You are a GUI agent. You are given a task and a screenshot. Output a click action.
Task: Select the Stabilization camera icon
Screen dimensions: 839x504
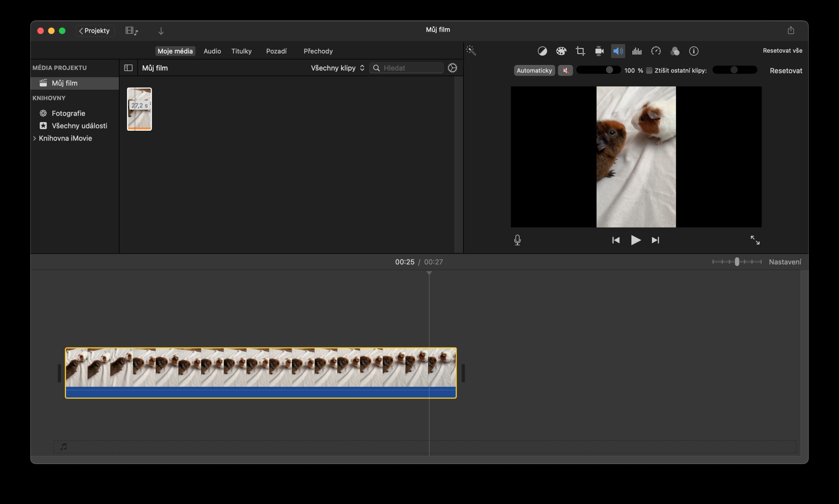599,51
